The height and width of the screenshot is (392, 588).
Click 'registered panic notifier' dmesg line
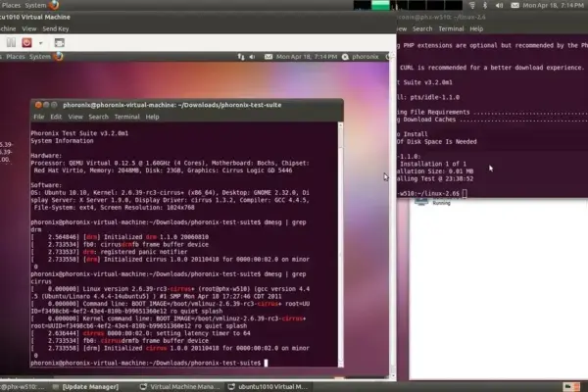[144, 252]
